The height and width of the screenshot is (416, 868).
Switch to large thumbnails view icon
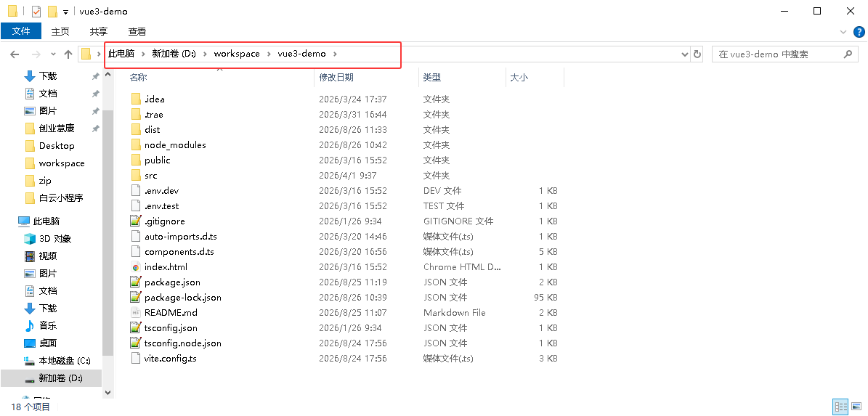pos(856,407)
